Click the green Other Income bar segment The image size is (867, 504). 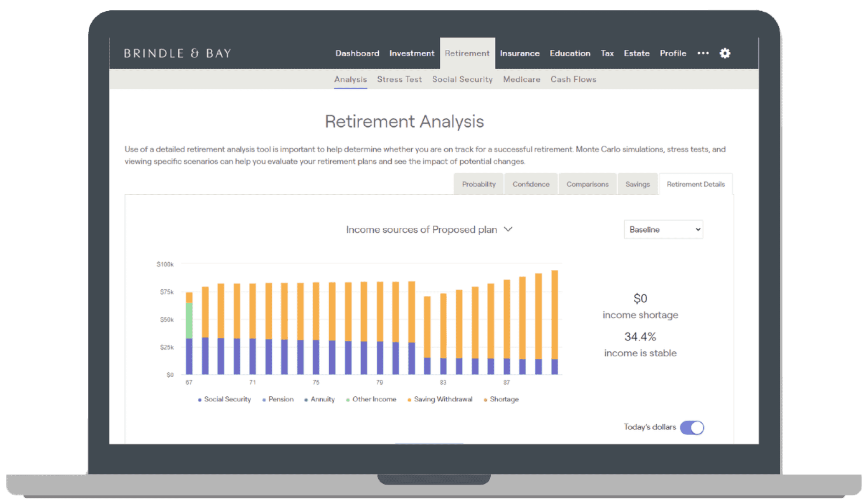[x=189, y=321]
